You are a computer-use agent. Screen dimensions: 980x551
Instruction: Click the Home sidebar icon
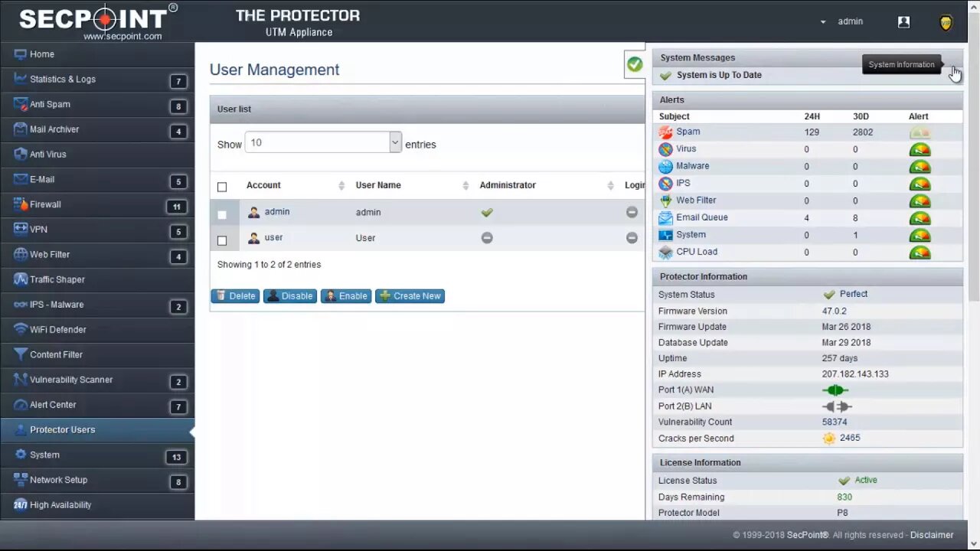click(x=20, y=54)
